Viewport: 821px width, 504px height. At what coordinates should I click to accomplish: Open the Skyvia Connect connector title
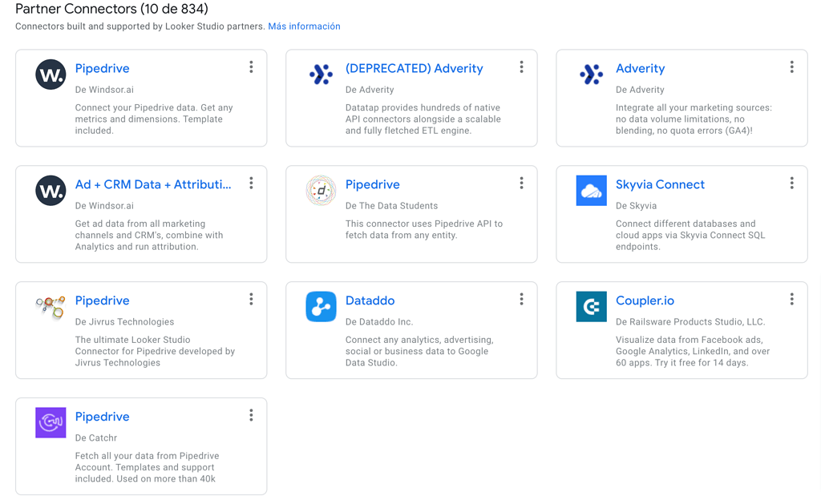660,184
